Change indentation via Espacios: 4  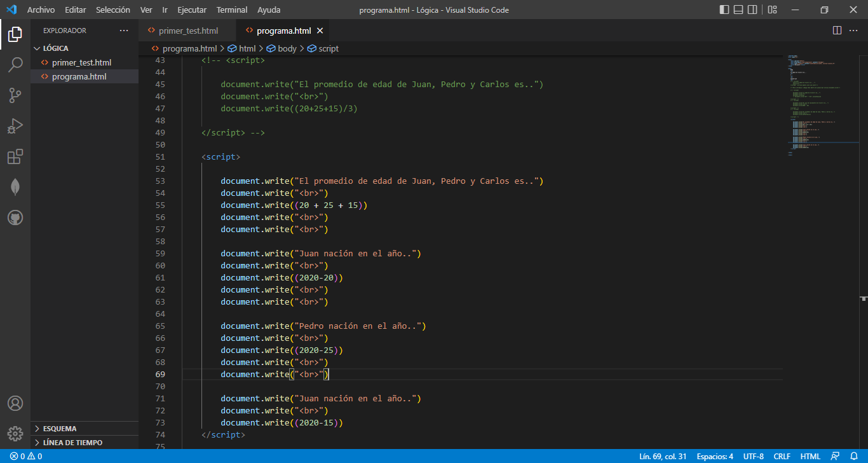pos(715,456)
